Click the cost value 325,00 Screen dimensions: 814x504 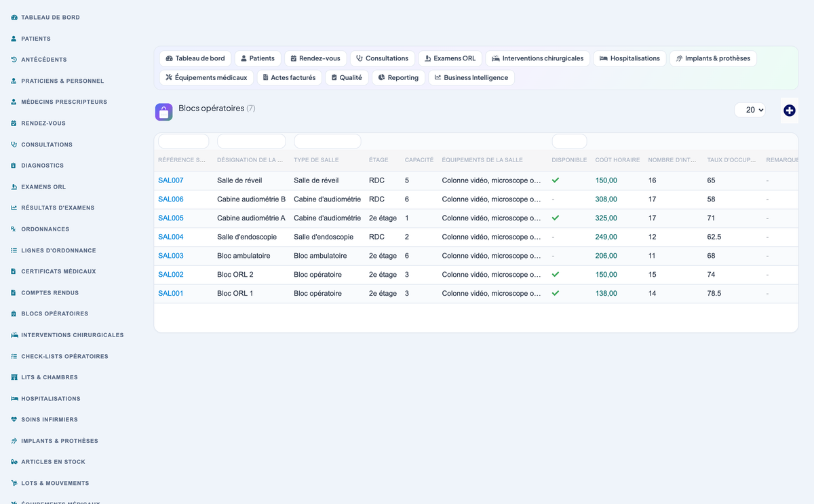(606, 218)
